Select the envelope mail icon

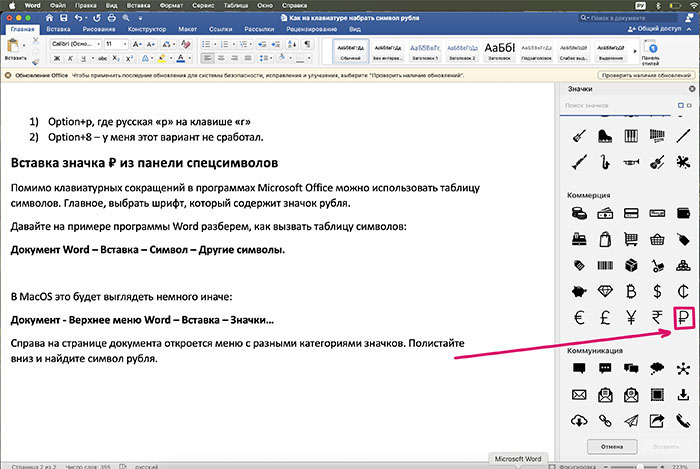tap(579, 395)
